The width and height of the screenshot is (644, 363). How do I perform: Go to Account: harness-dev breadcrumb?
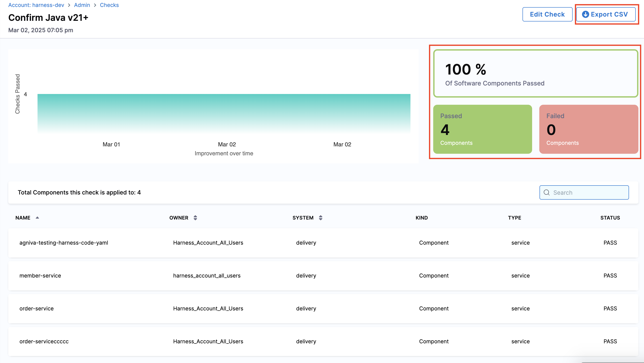click(x=36, y=5)
